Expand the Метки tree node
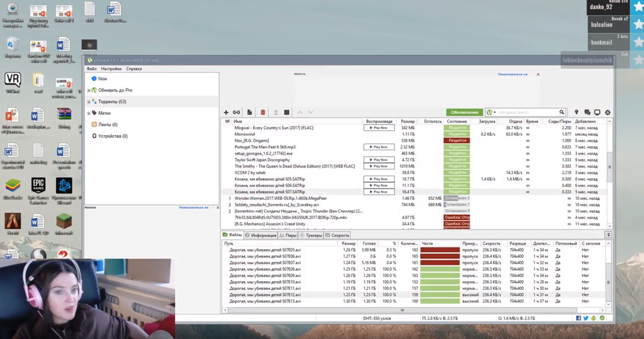Image resolution: width=644 pixels, height=339 pixels. coord(89,113)
